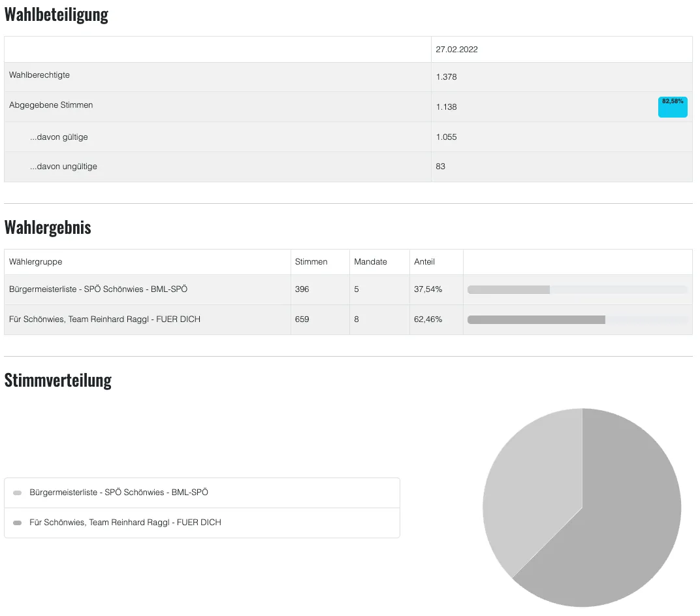The height and width of the screenshot is (616, 700).
Task: Click the Wählergruppe column header
Action: (36, 262)
